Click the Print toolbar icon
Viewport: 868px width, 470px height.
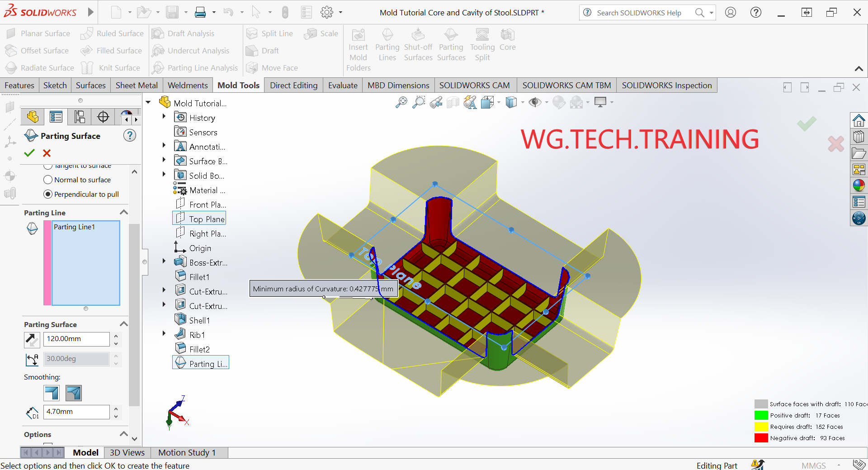200,12
